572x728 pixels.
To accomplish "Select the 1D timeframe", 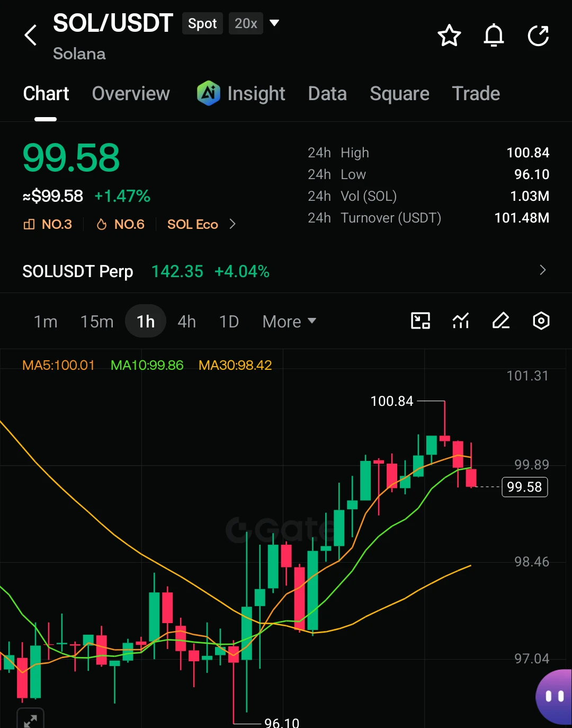I will pyautogui.click(x=229, y=321).
